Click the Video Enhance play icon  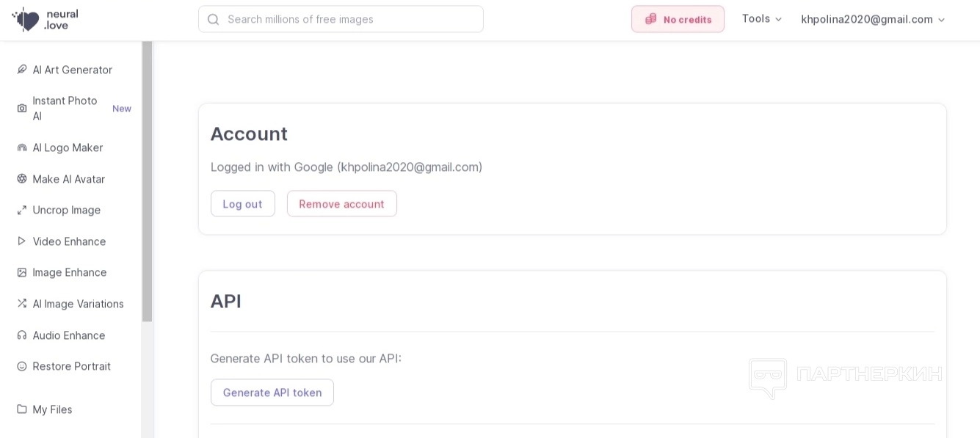[x=22, y=241]
